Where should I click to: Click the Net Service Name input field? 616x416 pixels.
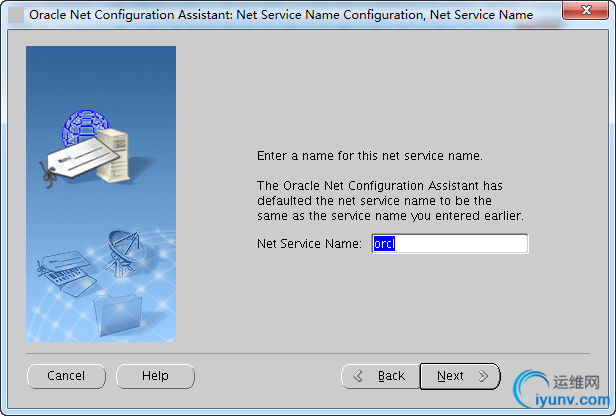coord(450,244)
